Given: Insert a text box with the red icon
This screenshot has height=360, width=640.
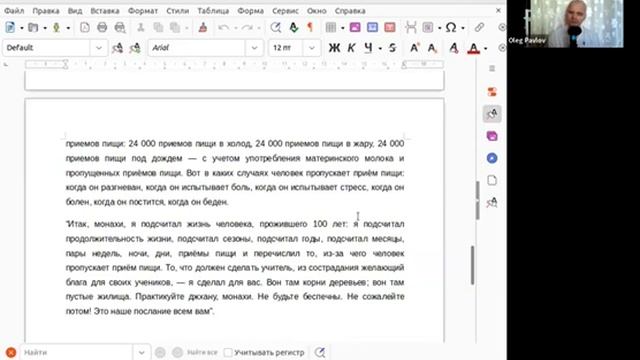Looking at the screenshot, I should click(390, 27).
